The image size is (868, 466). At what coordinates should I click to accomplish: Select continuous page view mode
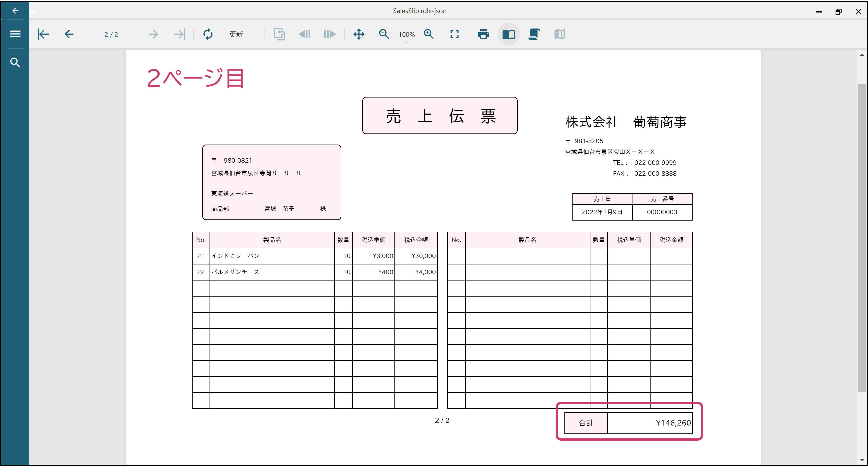pos(534,34)
